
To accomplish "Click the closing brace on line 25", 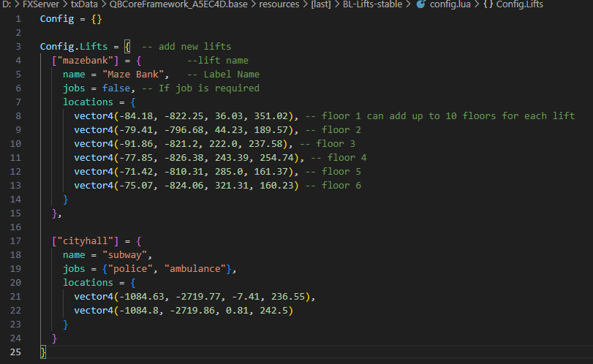I will click(43, 352).
